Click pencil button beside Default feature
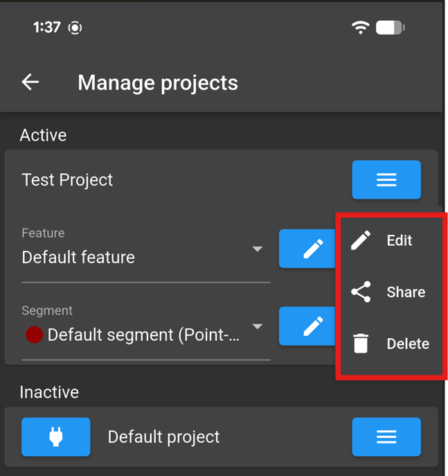Viewport: 448px width, 476px height. click(307, 249)
